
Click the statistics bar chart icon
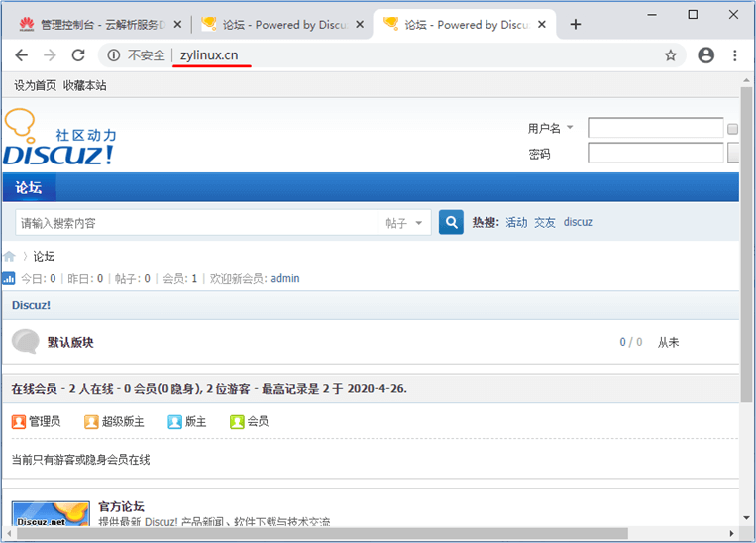[x=9, y=278]
